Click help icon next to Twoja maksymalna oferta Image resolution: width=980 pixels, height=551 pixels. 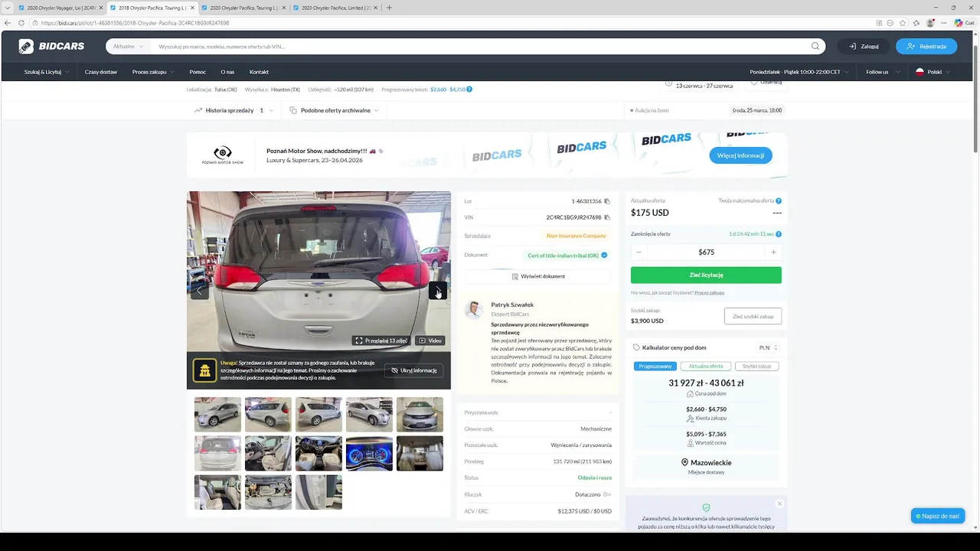click(x=779, y=201)
